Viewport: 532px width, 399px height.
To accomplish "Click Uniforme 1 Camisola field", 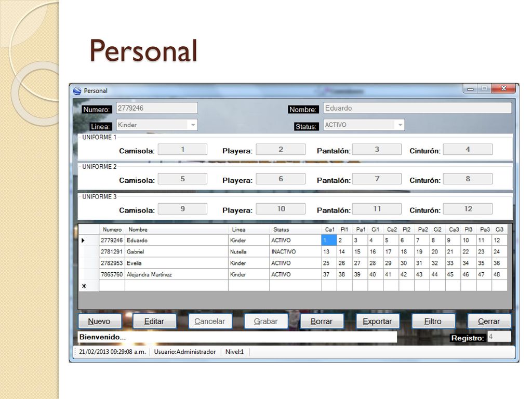I will (182, 149).
